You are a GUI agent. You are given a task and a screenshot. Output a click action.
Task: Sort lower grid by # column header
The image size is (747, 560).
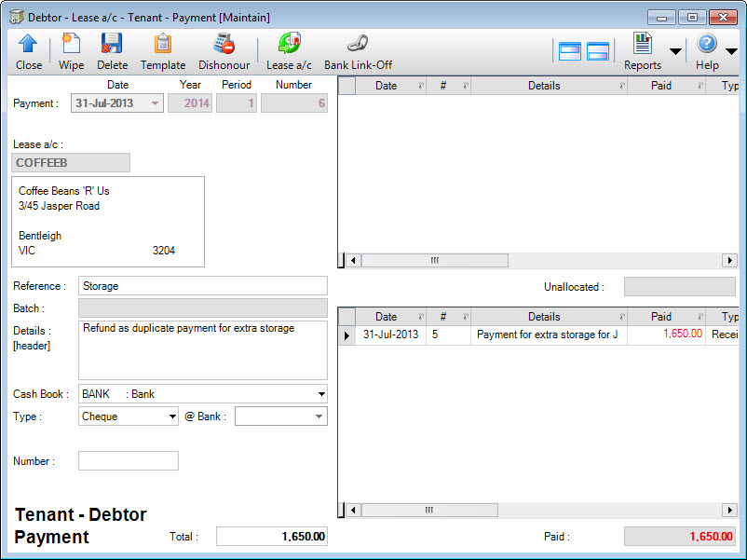point(448,317)
